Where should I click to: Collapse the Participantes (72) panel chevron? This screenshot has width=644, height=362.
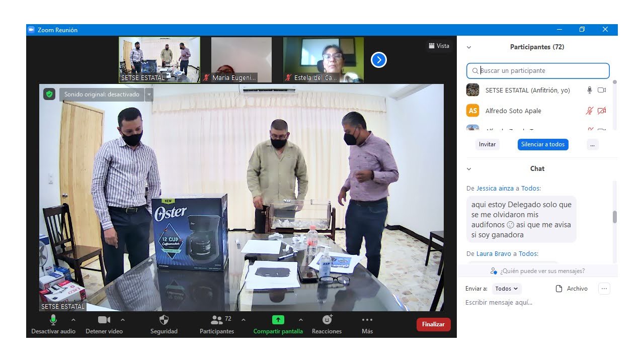(x=469, y=47)
